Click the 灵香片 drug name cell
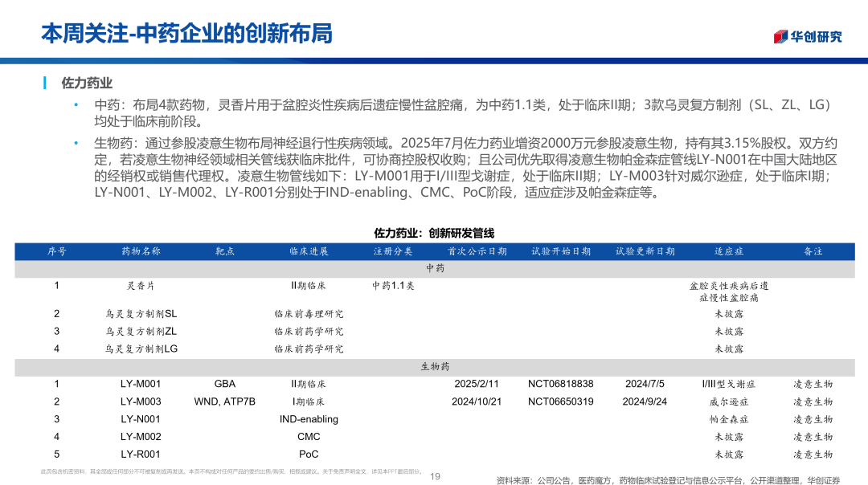 (141, 285)
